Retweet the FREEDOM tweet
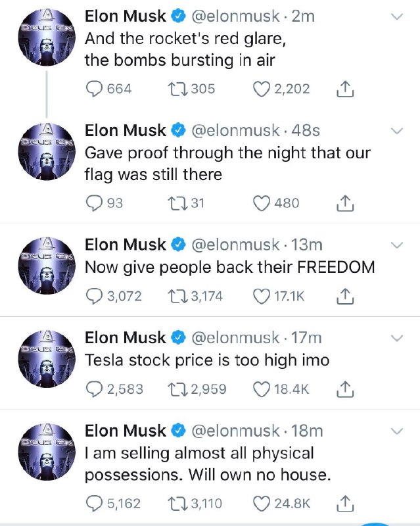This screenshot has width=420, height=526. coord(179,297)
